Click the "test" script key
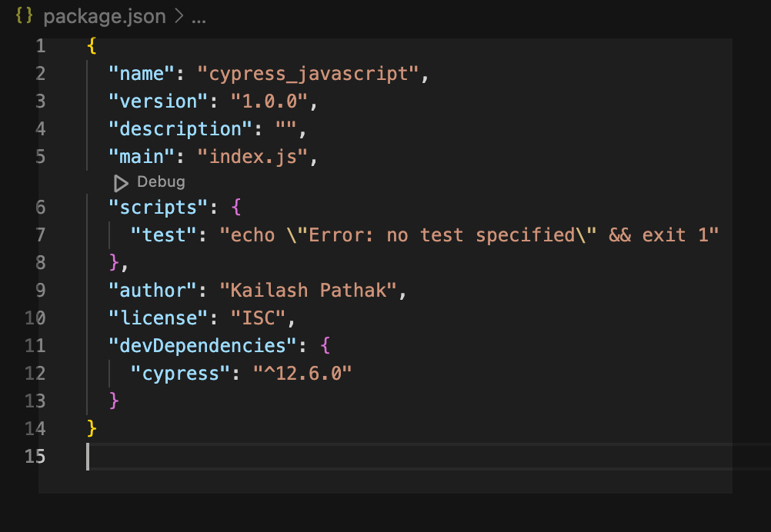Image resolution: width=771 pixels, height=532 pixels. (164, 234)
